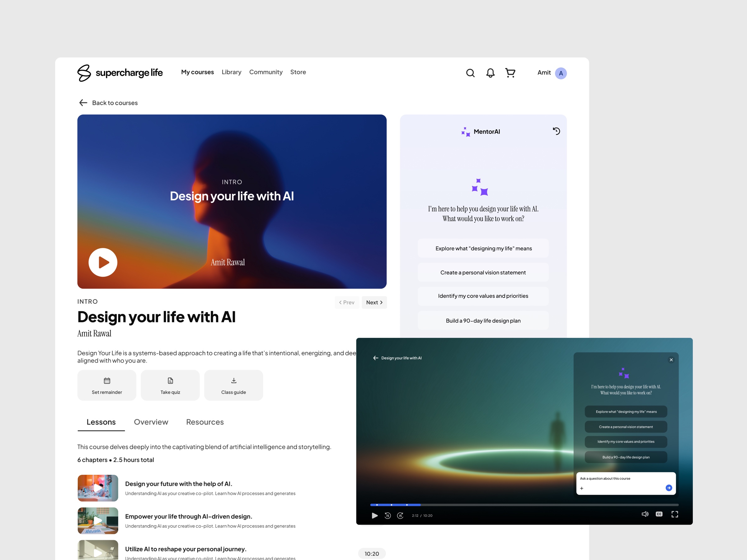Screen dimensions: 747x560
Task: Click the MentorAI panel title
Action: coord(486,132)
